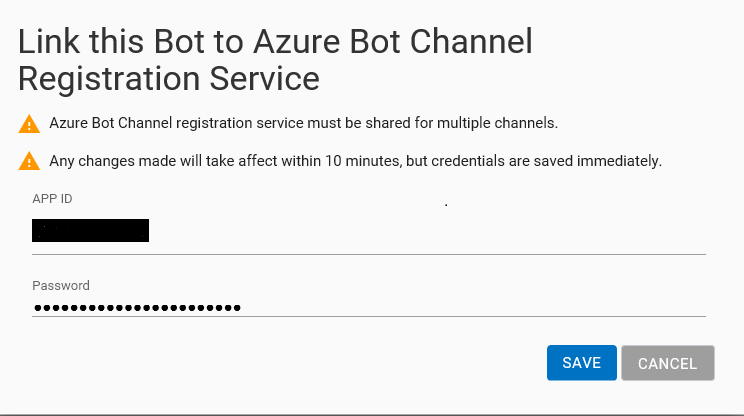This screenshot has height=416, width=744.
Task: Click the APP ID field label
Action: tap(52, 198)
